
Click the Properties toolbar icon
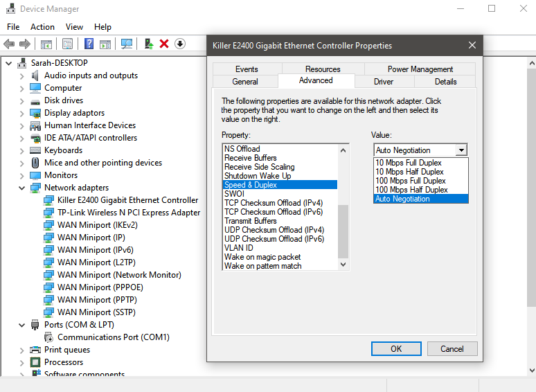(x=67, y=44)
